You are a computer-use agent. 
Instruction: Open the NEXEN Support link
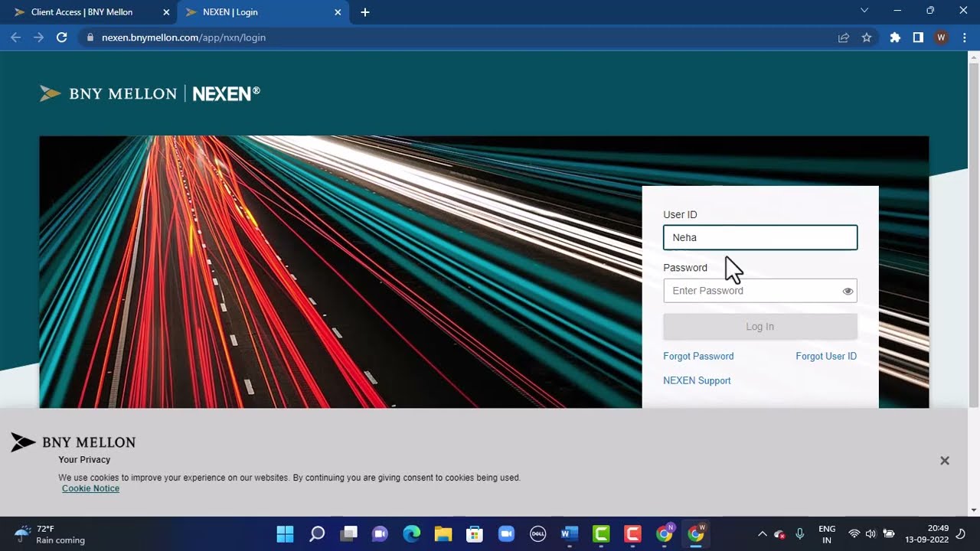(x=697, y=381)
